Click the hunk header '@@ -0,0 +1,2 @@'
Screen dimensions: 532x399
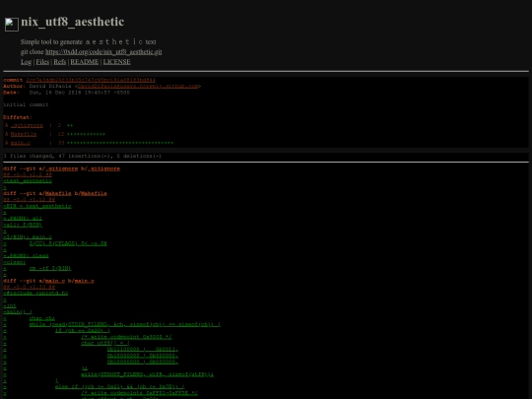pyautogui.click(x=28, y=174)
